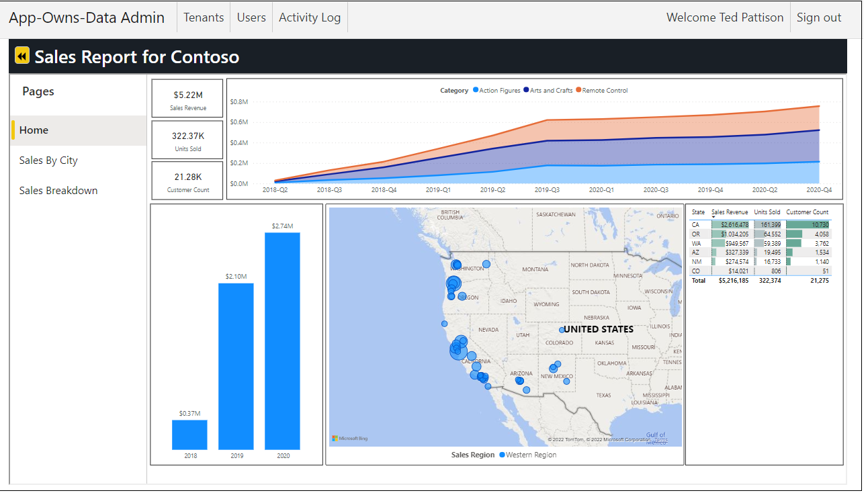
Task: Open the Terms link on the map
Action: click(661, 441)
